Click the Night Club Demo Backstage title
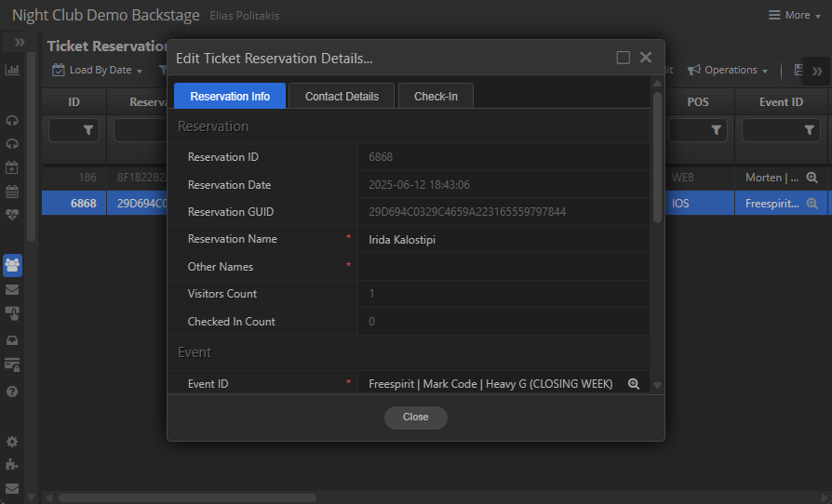This screenshot has width=832, height=504. point(105,16)
